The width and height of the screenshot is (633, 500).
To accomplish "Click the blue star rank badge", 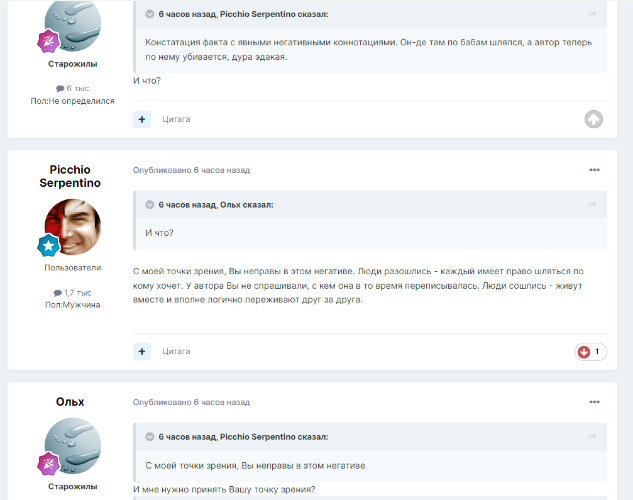I will pos(48,245).
